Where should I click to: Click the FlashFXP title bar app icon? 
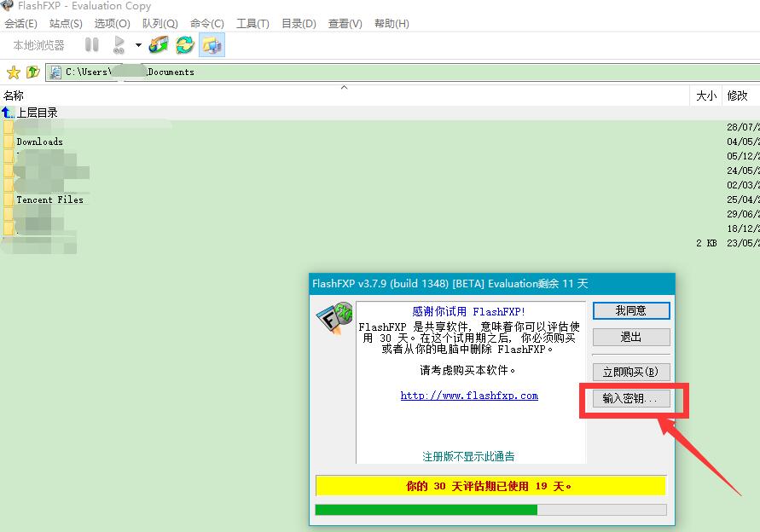(x=8, y=5)
